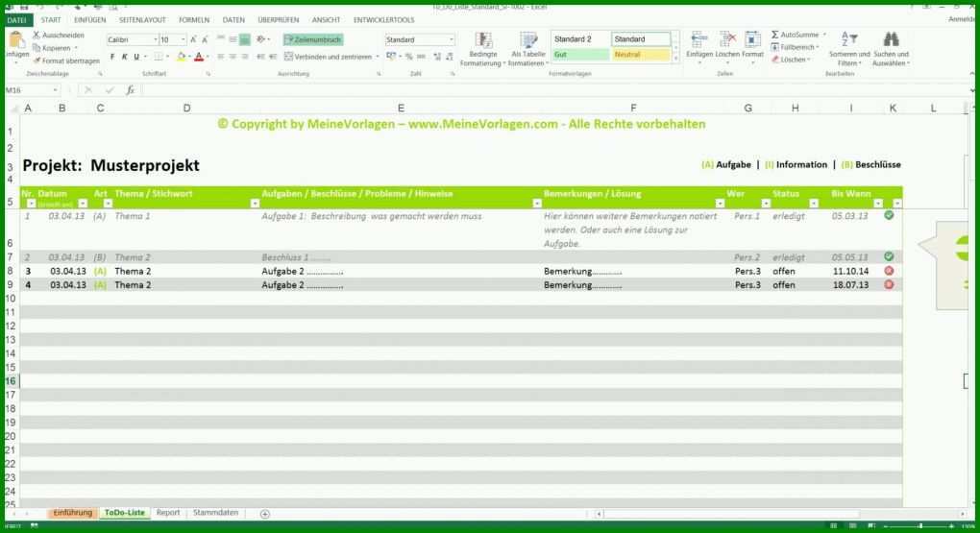Image resolution: width=980 pixels, height=533 pixels.
Task: Click the text orientation icon
Action: 261,39
